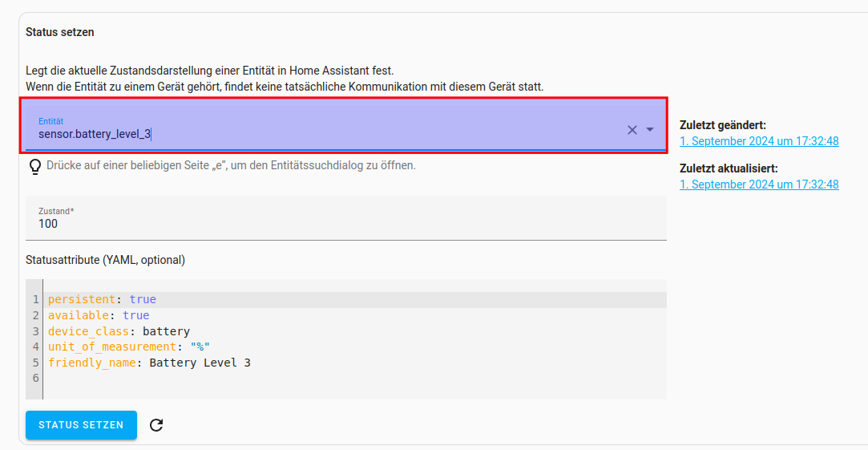Click the entity search hint text starting "Drücke auf"

tap(231, 165)
